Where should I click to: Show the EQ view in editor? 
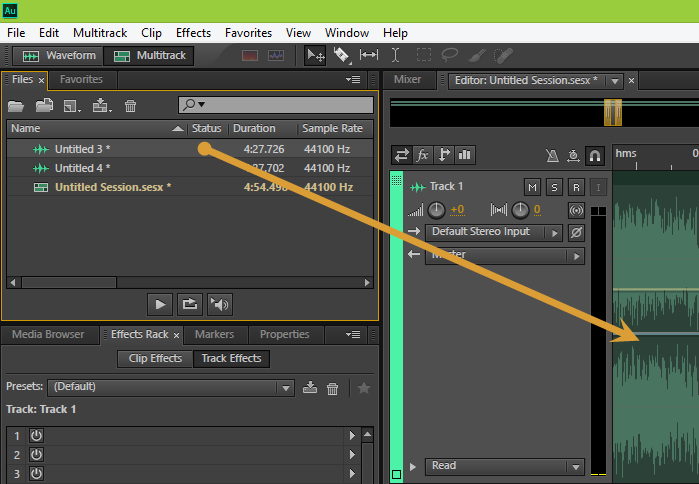click(x=465, y=155)
